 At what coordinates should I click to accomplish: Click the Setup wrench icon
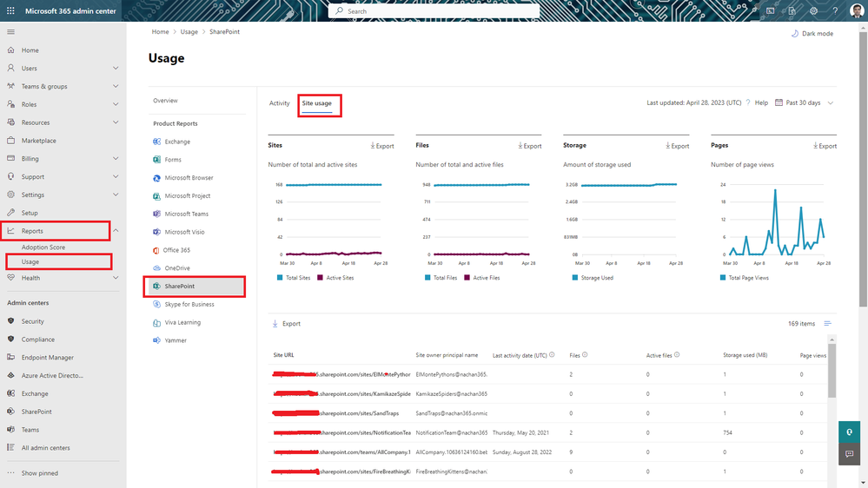(x=10, y=213)
